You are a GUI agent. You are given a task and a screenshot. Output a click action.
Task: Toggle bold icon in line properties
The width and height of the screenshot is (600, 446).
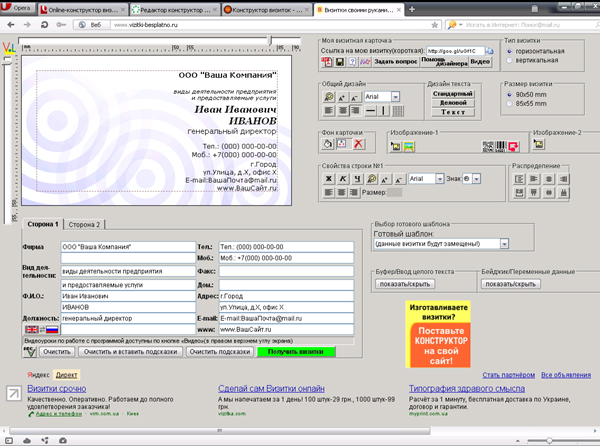[327, 178]
